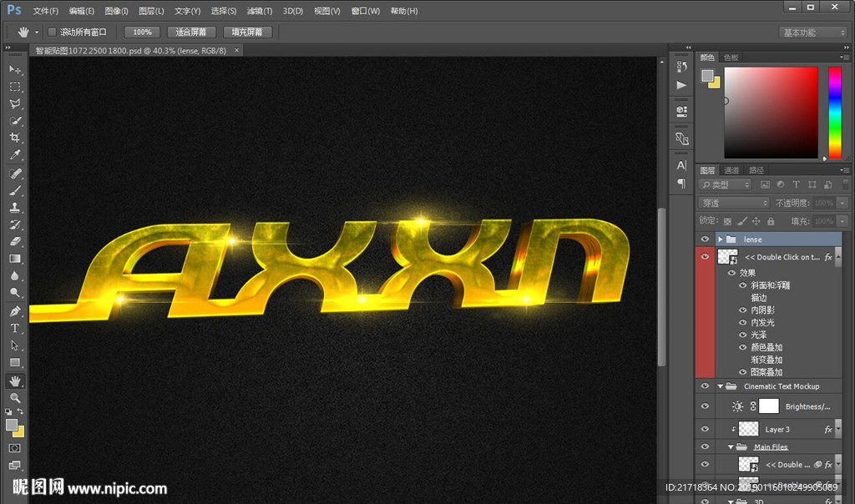
Task: Open the 滤镜(T) menu
Action: (x=259, y=11)
